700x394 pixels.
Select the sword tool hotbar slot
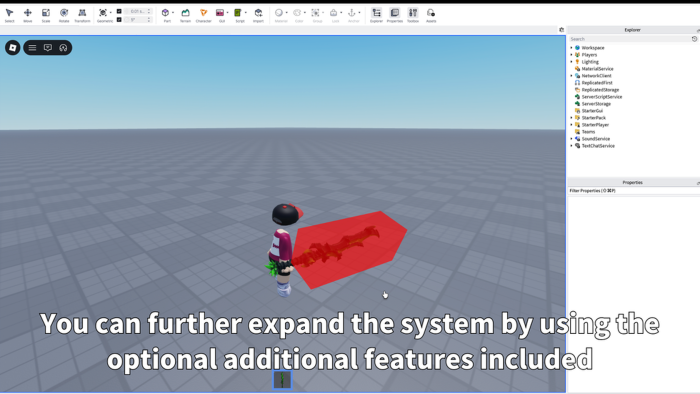point(283,380)
